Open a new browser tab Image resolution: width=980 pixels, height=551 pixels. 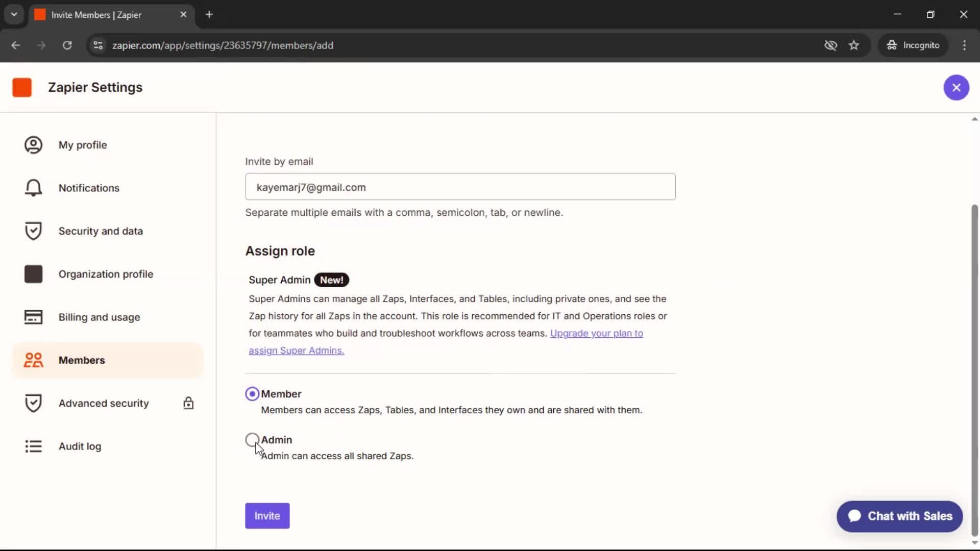(209, 14)
